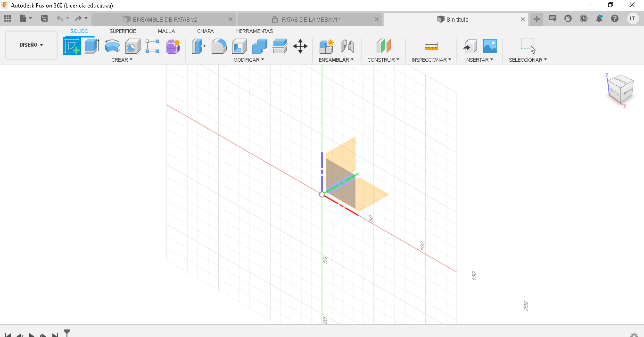Image resolution: width=644 pixels, height=337 pixels.
Task: Step timeline forward one feature
Action: pyautogui.click(x=43, y=335)
